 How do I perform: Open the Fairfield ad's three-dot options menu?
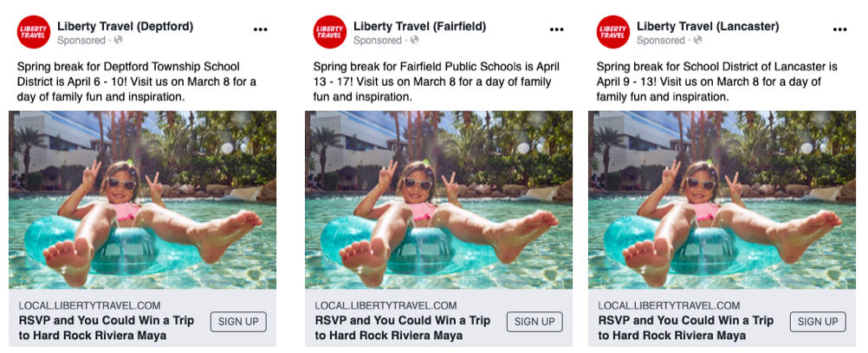pos(556,30)
